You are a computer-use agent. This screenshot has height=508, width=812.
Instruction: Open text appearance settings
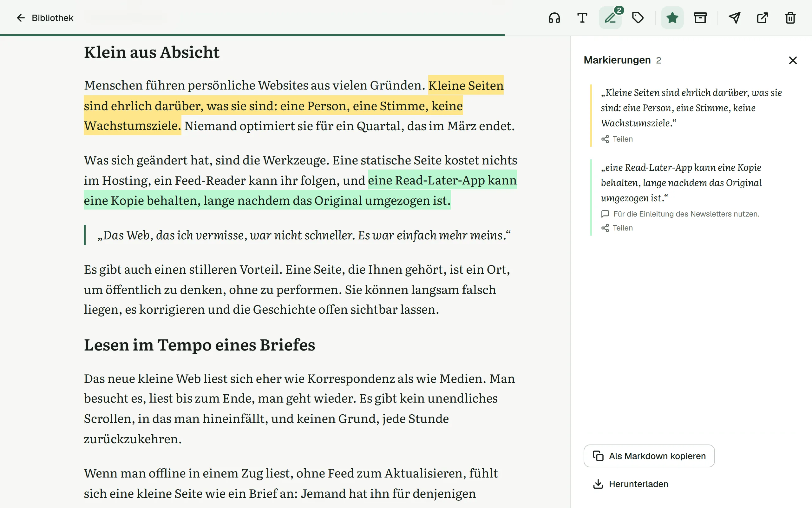click(582, 18)
